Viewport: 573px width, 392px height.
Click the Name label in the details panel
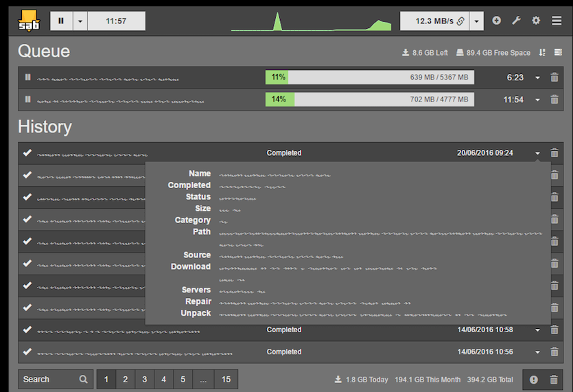(x=200, y=173)
